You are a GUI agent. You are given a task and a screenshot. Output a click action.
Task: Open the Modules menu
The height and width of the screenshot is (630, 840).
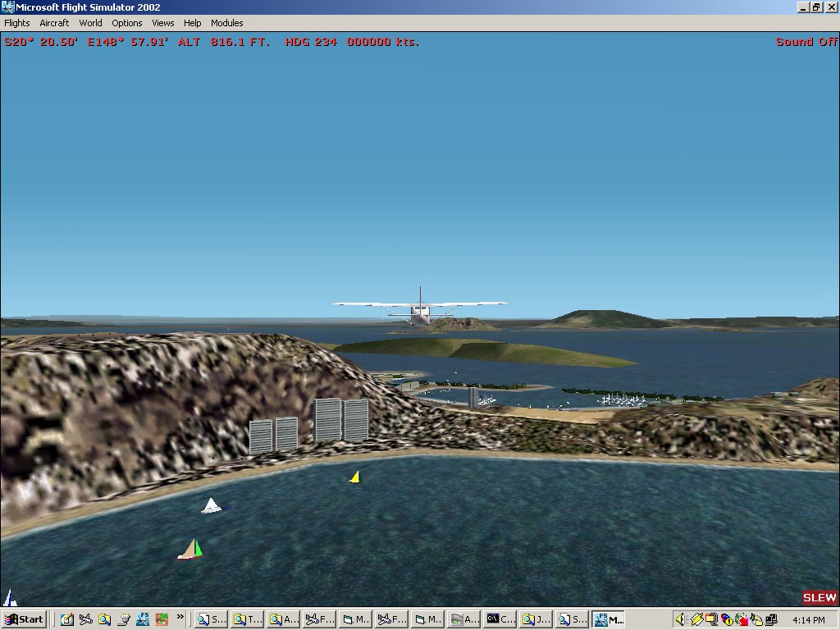pyautogui.click(x=226, y=23)
